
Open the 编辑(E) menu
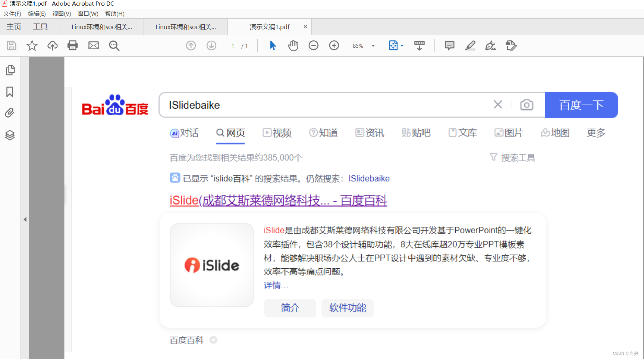pos(37,14)
